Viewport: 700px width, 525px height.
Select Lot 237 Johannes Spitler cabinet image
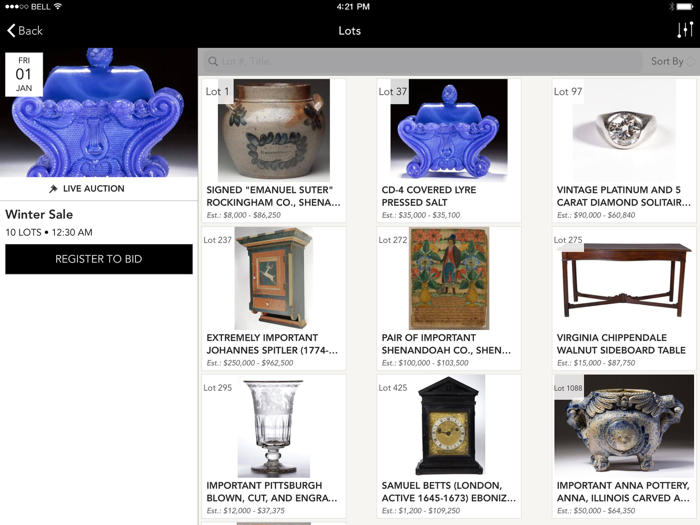[x=274, y=278]
